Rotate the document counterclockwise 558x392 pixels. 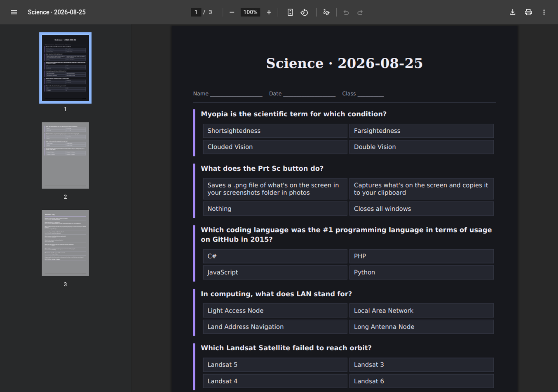pos(304,12)
